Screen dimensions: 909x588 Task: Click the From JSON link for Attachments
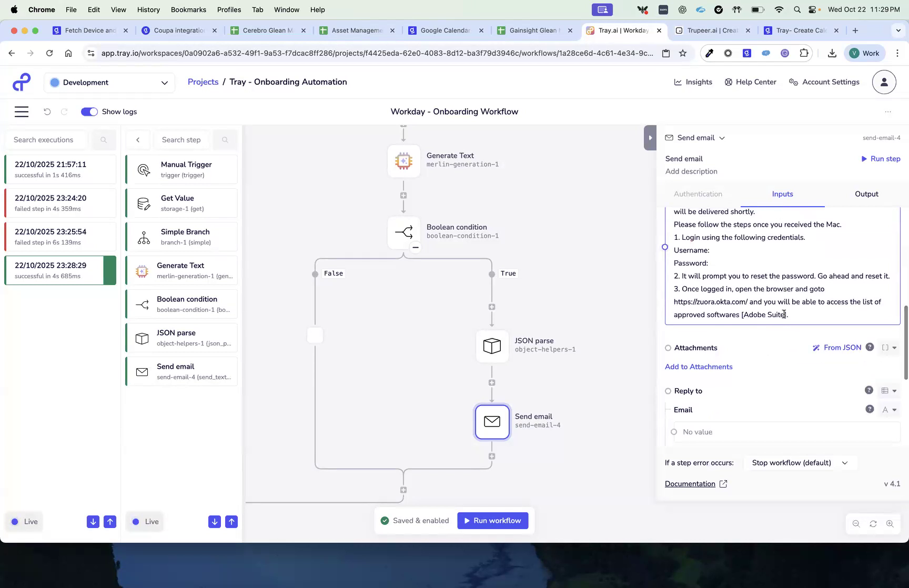[x=842, y=347]
